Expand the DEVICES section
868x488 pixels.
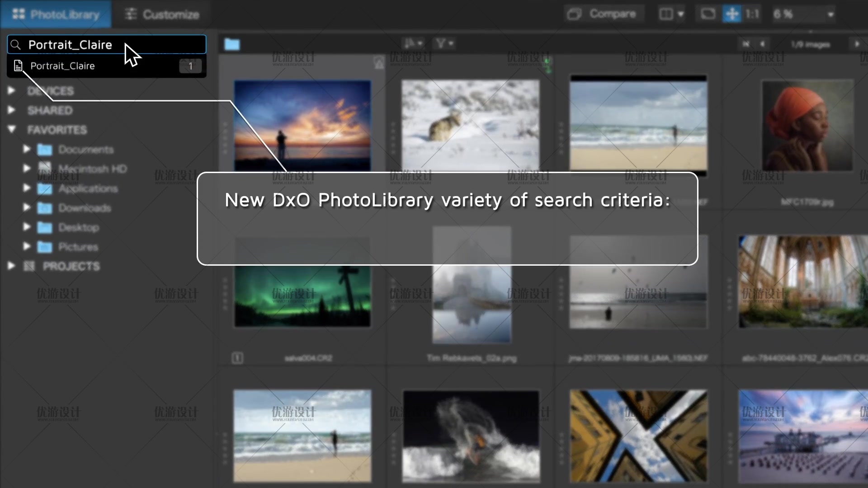(x=11, y=90)
